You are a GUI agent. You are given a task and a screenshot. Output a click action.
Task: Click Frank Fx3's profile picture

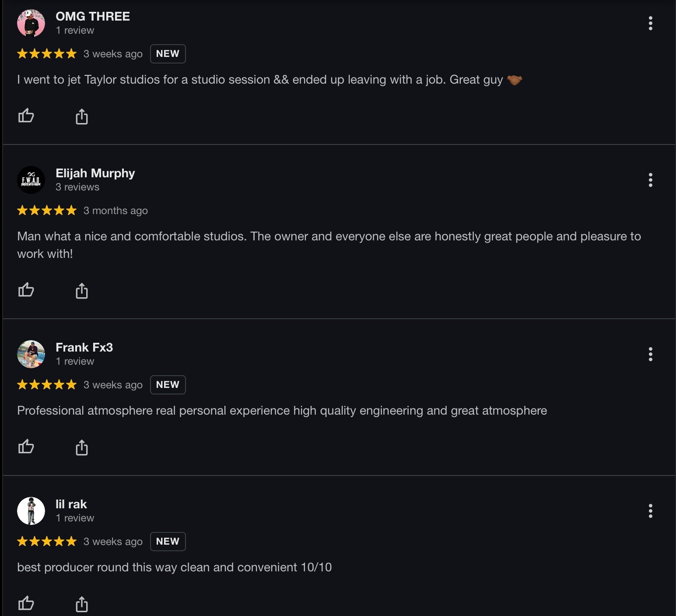click(x=31, y=354)
